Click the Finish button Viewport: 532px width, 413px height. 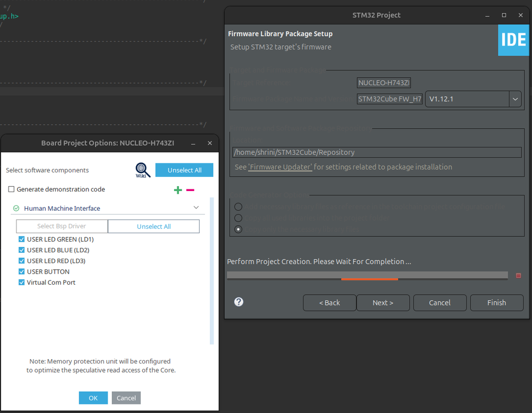click(497, 302)
